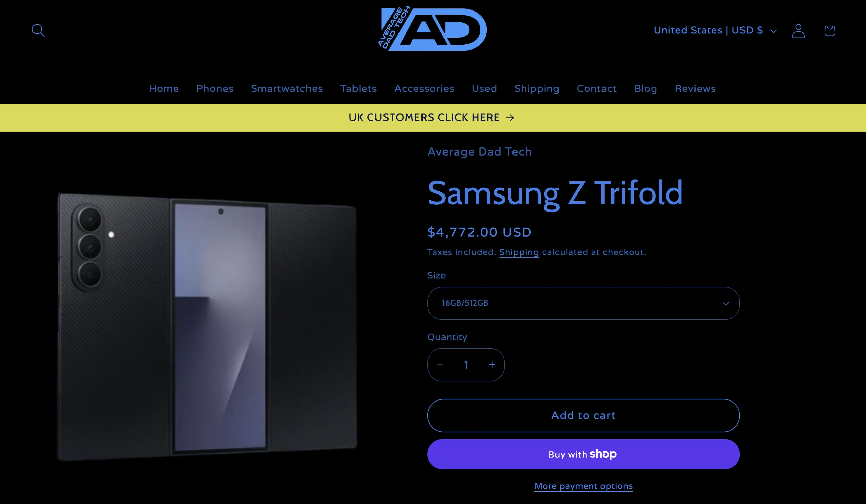
Task: Click the quantity number input field
Action: tap(466, 365)
